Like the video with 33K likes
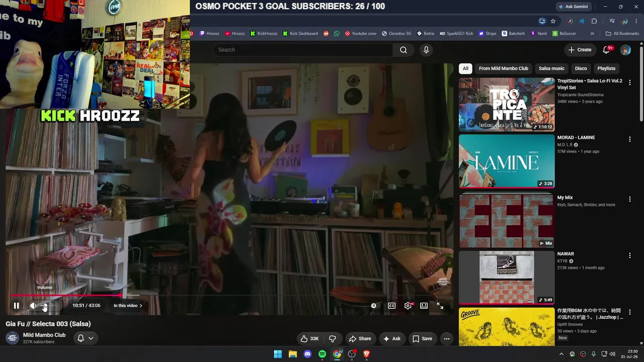 (x=309, y=339)
